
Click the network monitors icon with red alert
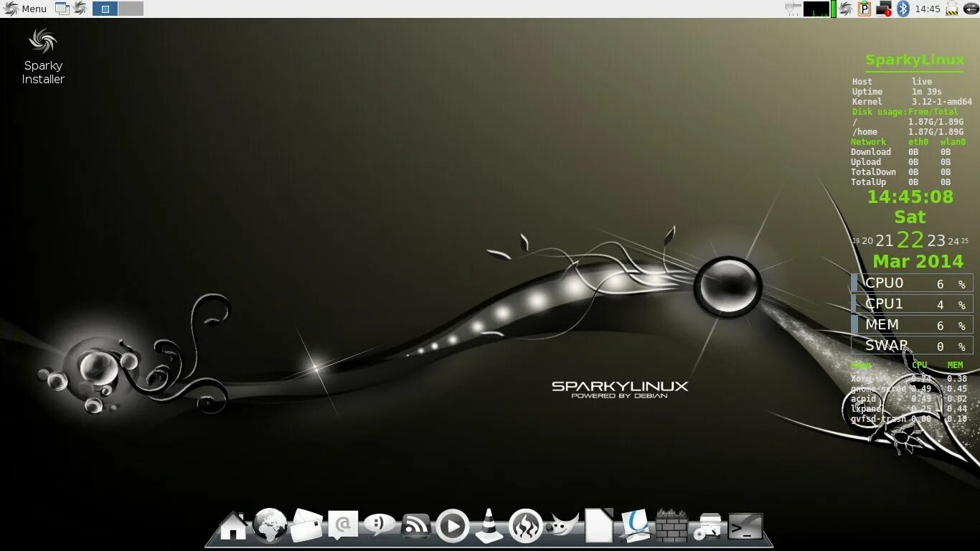pos(884,9)
